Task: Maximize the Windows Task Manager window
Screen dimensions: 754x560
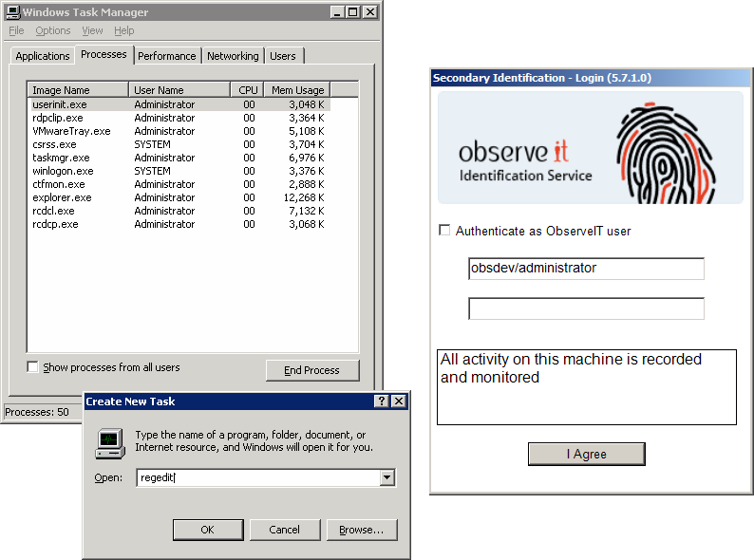Action: 353,12
